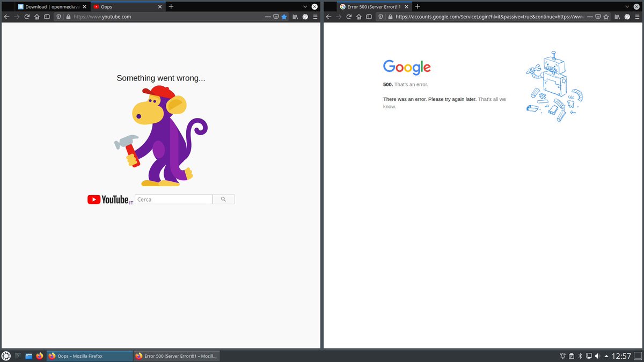
Task: Open page actions menu in YouTube window
Action: coord(268,17)
